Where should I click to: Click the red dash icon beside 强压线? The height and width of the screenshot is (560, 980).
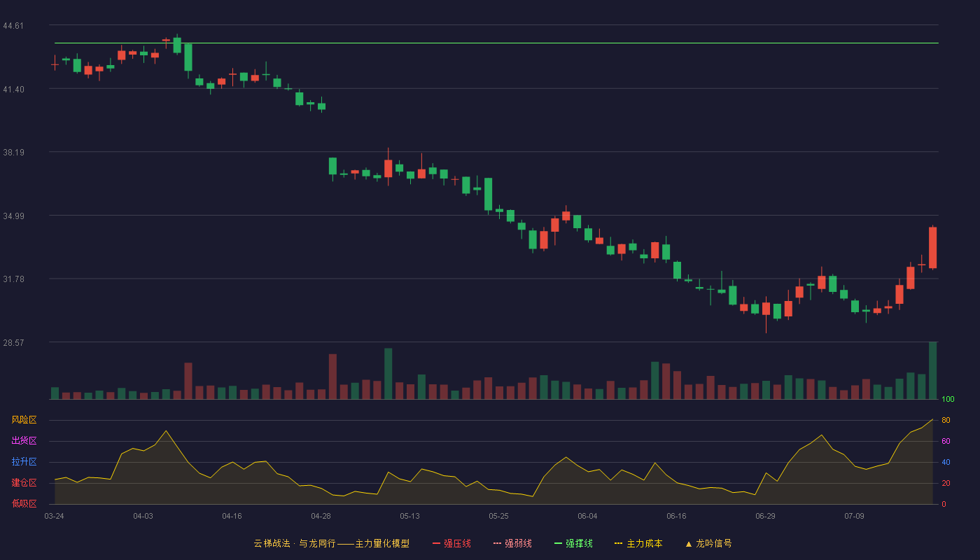(x=436, y=543)
